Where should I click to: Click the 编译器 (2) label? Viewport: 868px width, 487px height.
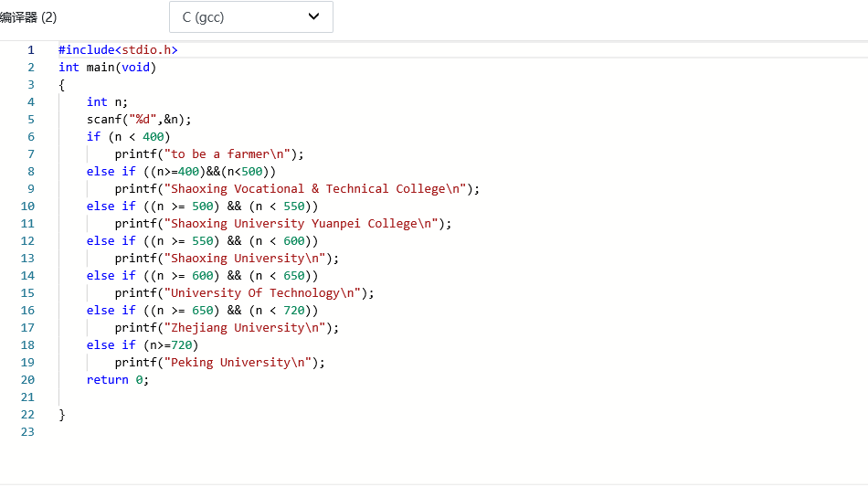[x=28, y=17]
